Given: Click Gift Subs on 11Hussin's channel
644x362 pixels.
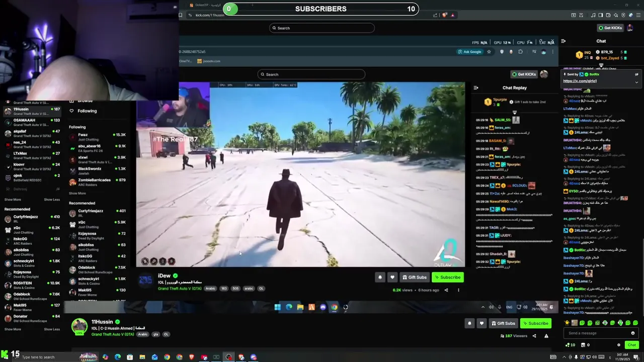Looking at the screenshot, I should [503, 323].
